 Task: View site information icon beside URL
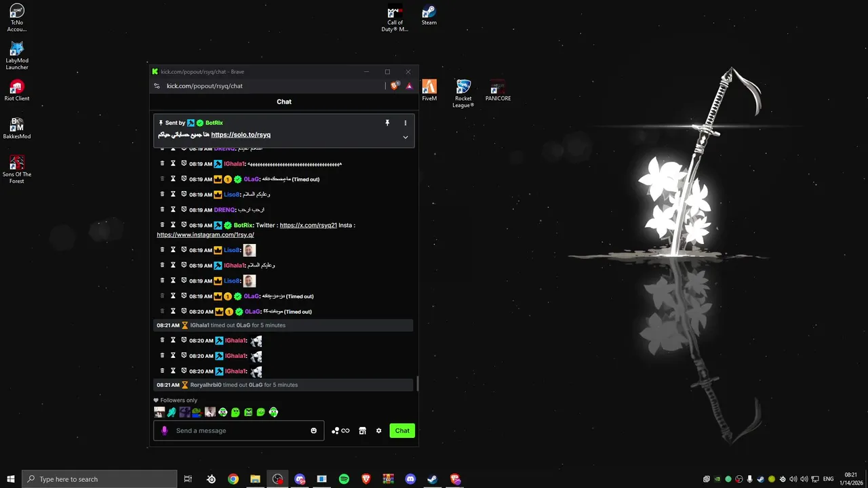pos(157,86)
